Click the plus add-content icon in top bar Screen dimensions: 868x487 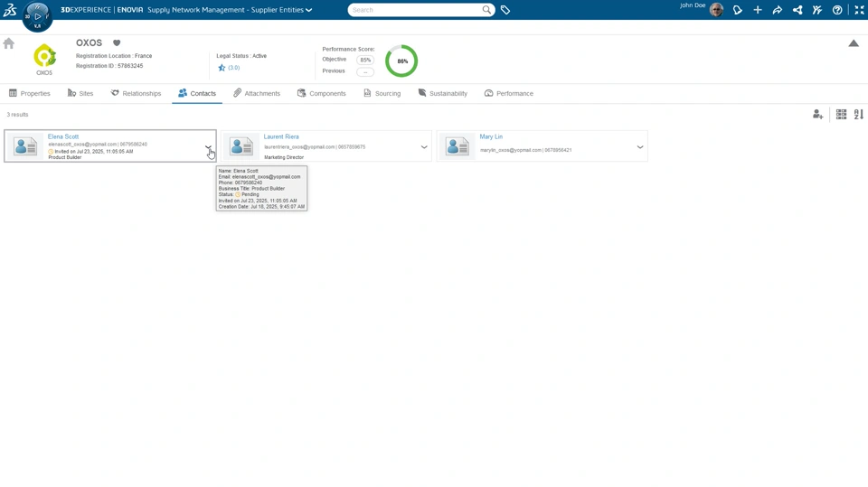point(758,10)
